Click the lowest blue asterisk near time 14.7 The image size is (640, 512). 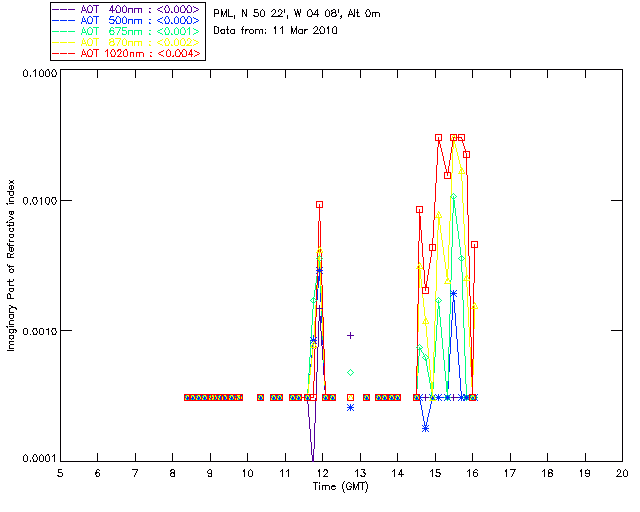tap(425, 428)
